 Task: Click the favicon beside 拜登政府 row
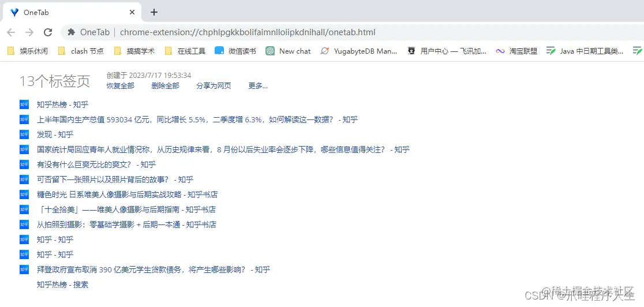[x=24, y=270]
